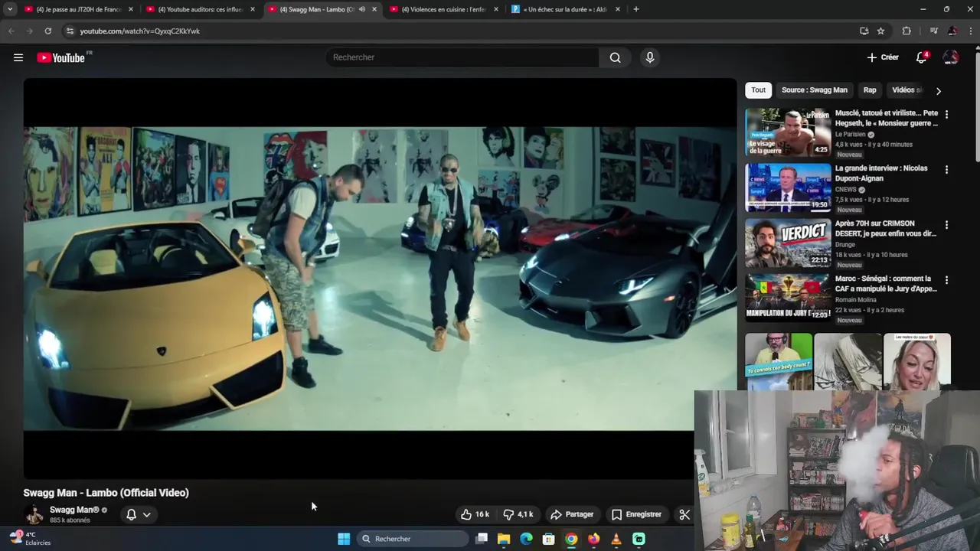The image size is (980, 551).
Task: Open VLC media player from the taskbar
Action: 616,539
